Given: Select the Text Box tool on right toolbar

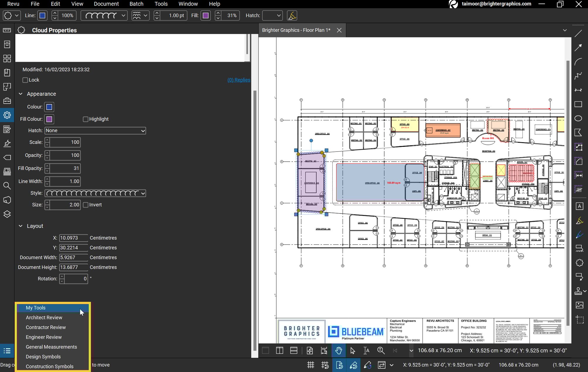Looking at the screenshot, I should coord(580,206).
